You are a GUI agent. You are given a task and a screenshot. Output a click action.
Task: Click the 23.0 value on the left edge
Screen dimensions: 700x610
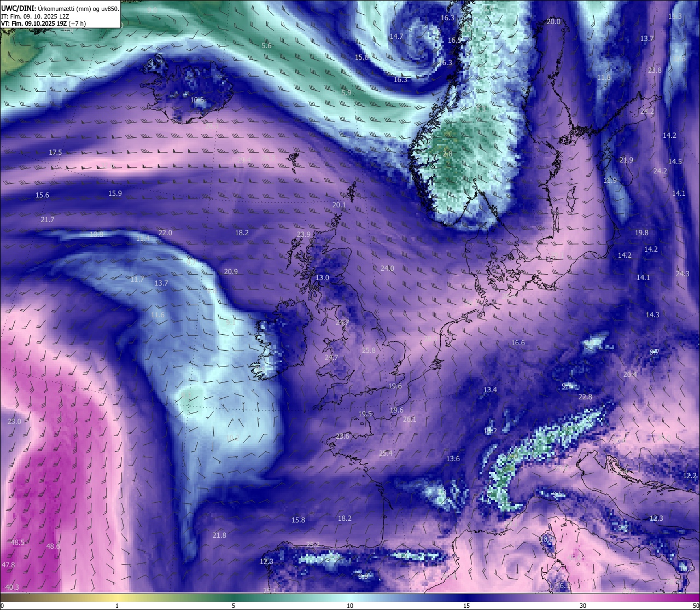point(14,422)
